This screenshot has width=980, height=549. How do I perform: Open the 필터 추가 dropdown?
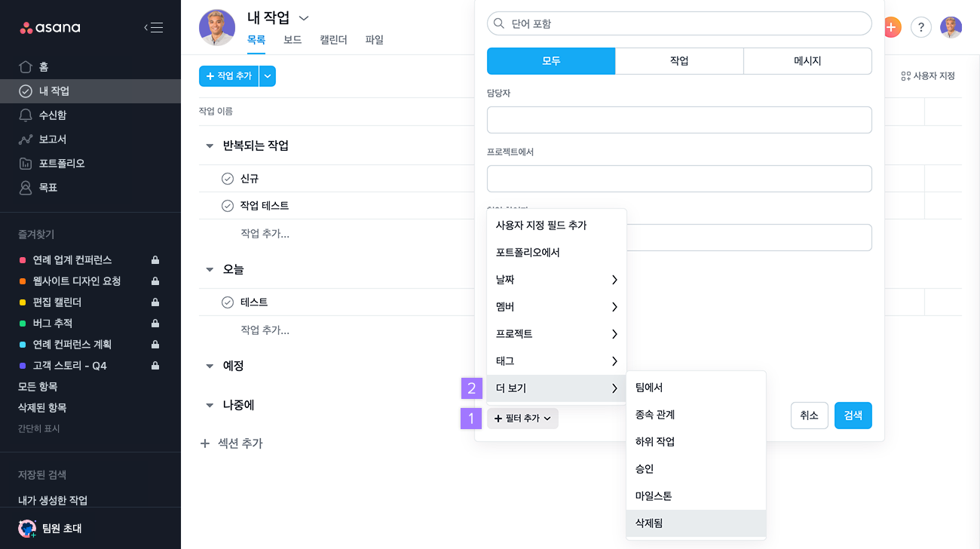coord(522,419)
